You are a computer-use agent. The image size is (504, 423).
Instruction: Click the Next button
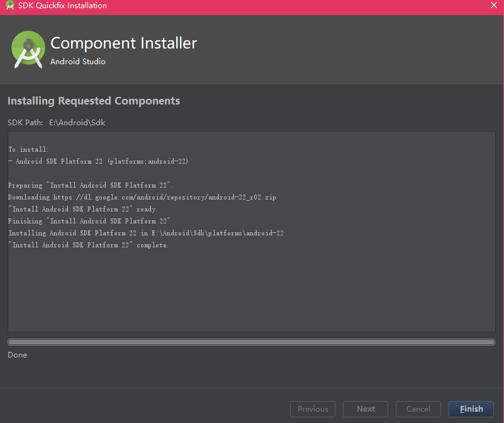click(366, 409)
